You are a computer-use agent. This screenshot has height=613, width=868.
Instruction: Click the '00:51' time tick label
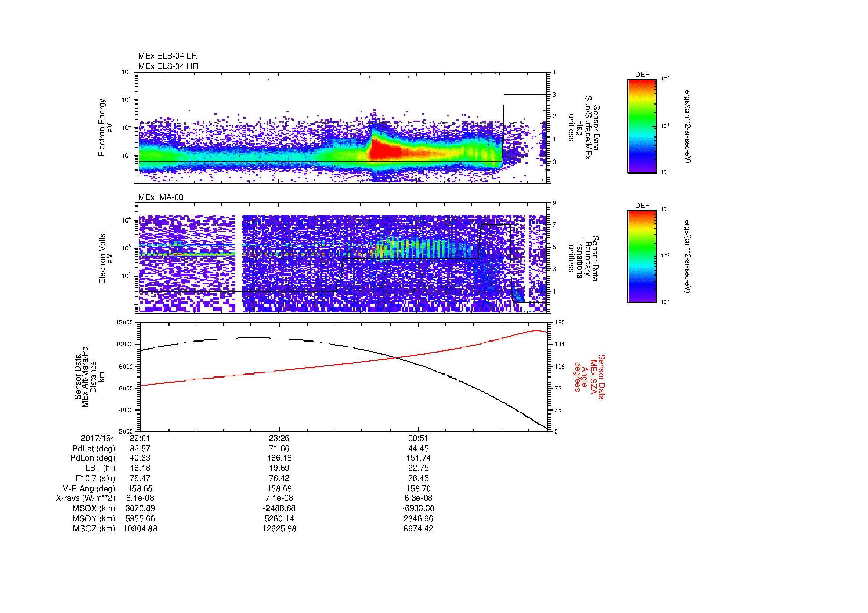point(418,438)
